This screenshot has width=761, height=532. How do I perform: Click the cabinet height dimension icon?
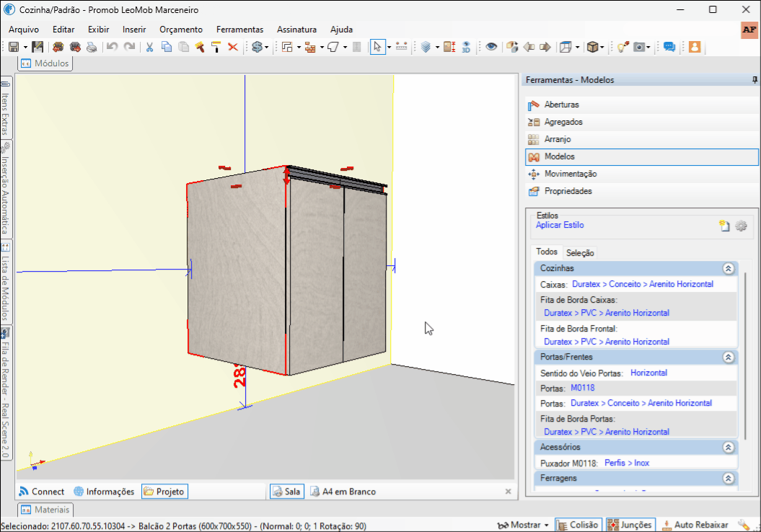click(449, 47)
